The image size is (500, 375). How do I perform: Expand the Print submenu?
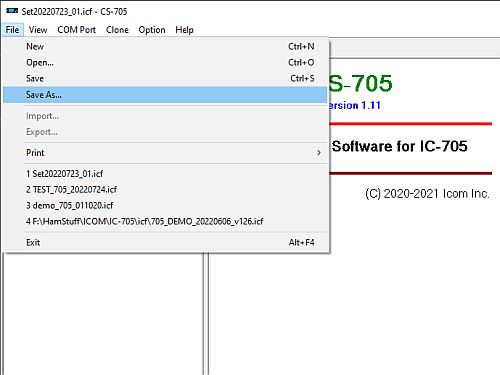click(165, 153)
